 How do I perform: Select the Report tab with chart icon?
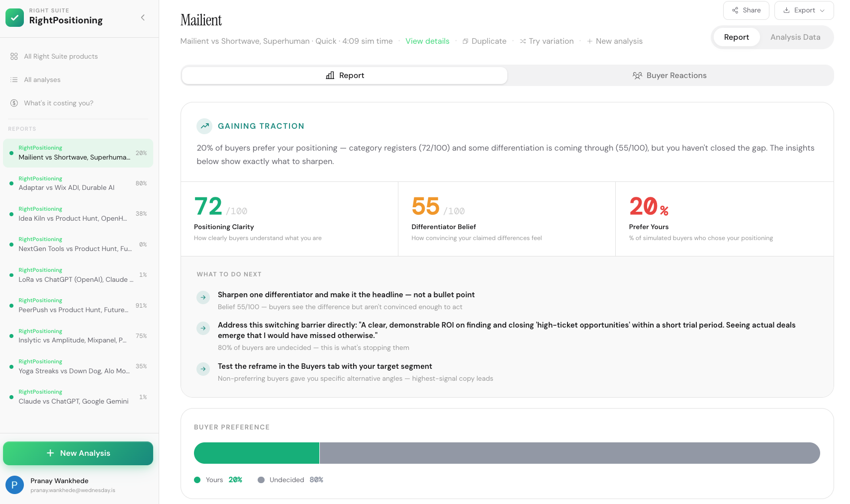(x=345, y=76)
